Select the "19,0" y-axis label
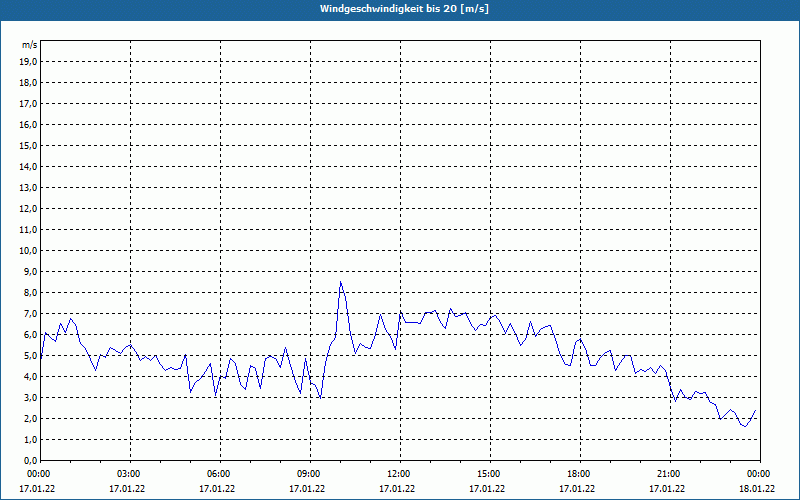The image size is (800, 500). [28, 62]
